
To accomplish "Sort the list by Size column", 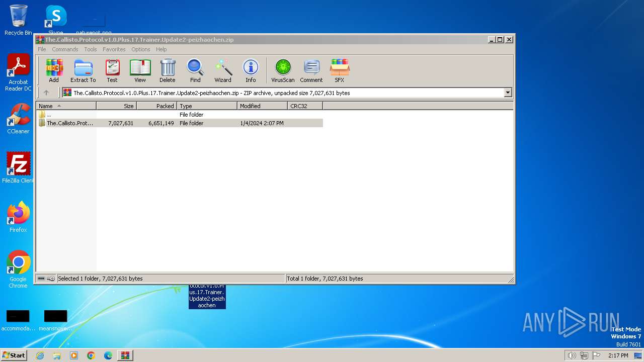I will point(116,106).
